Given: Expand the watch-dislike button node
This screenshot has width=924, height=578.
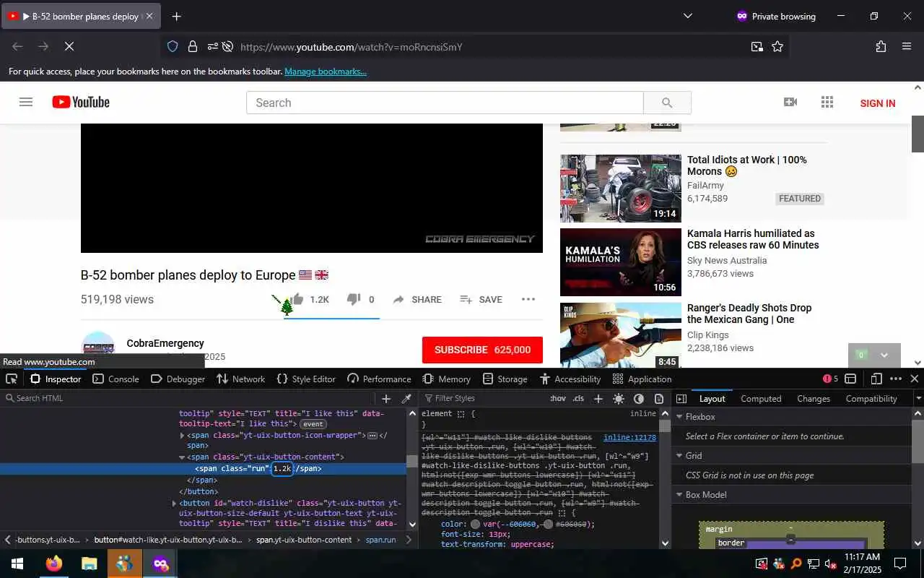Looking at the screenshot, I should click(x=174, y=504).
